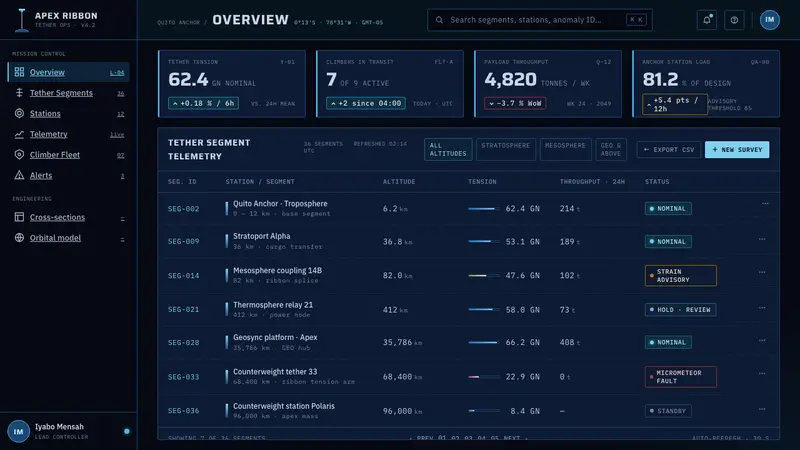This screenshot has width=800, height=450.
Task: Open the more-options menu for Counterweight station Polaris
Action: (x=762, y=409)
